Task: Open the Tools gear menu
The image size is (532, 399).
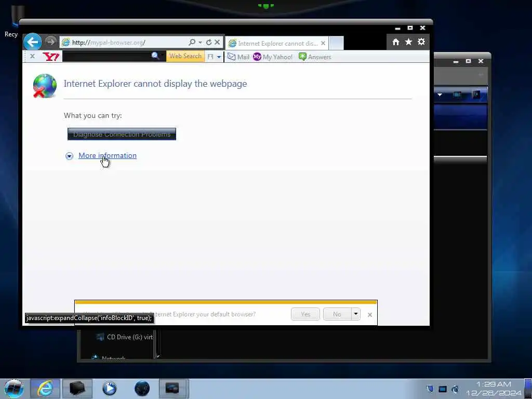Action: click(x=421, y=42)
